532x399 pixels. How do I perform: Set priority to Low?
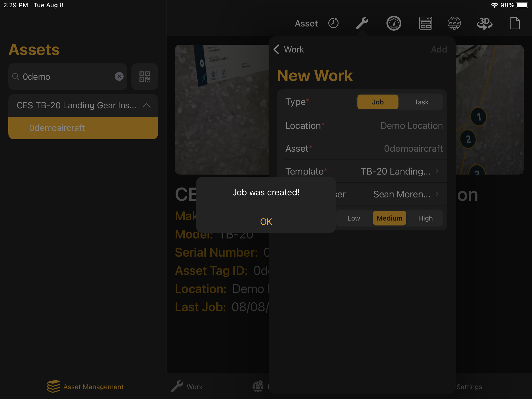click(x=354, y=218)
